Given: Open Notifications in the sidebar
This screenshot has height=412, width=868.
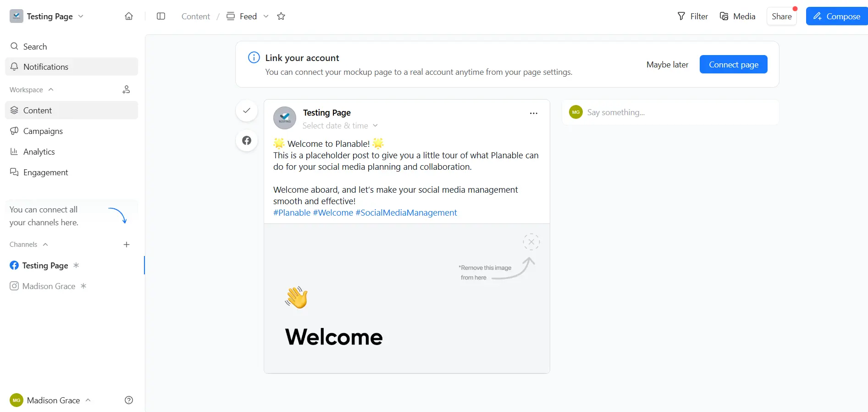Looking at the screenshot, I should (x=72, y=67).
